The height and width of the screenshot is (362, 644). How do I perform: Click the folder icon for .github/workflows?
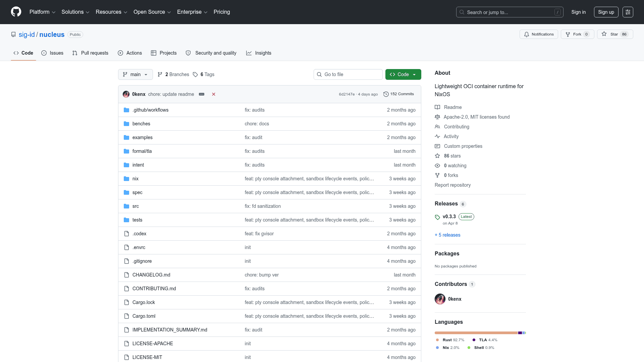126,110
